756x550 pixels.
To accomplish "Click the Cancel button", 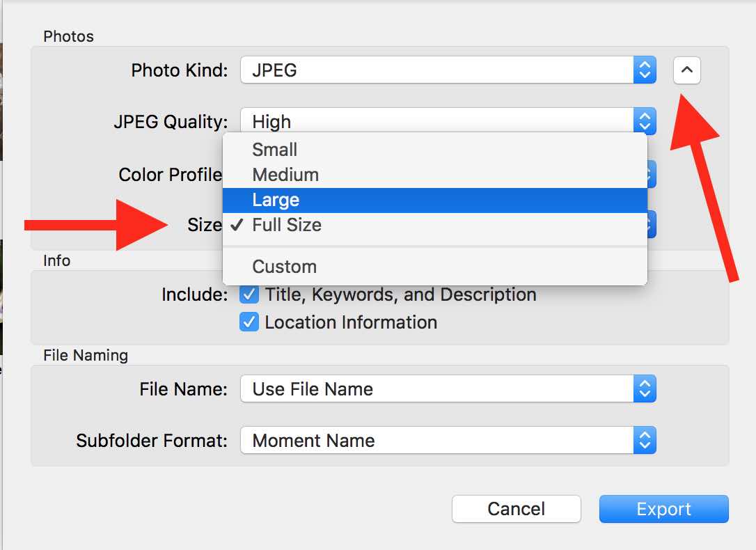I will coord(516,509).
